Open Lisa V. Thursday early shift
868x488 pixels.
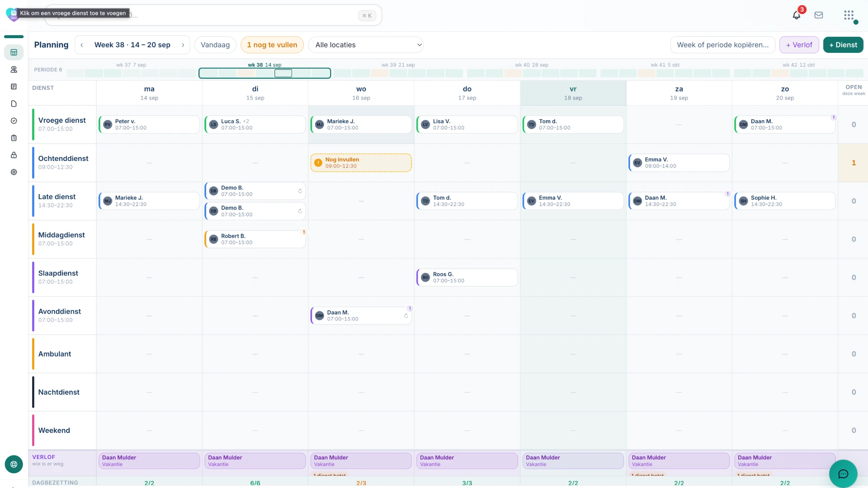pyautogui.click(x=467, y=124)
